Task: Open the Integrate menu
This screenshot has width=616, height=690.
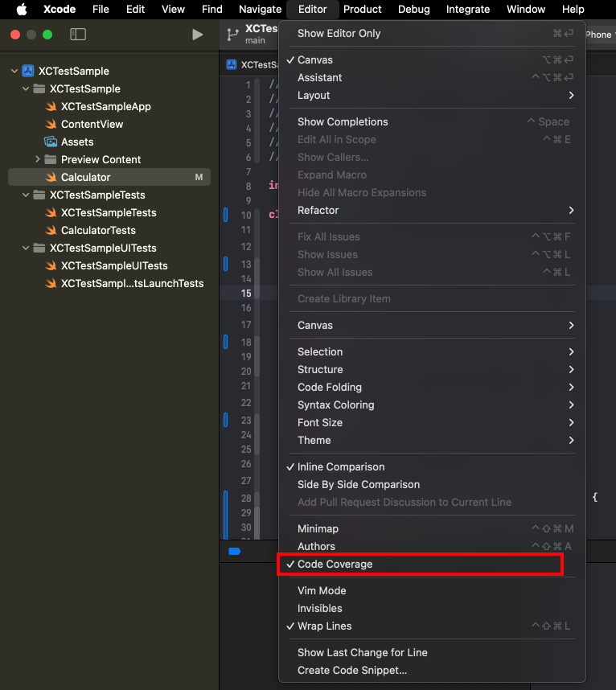Action: click(x=468, y=9)
